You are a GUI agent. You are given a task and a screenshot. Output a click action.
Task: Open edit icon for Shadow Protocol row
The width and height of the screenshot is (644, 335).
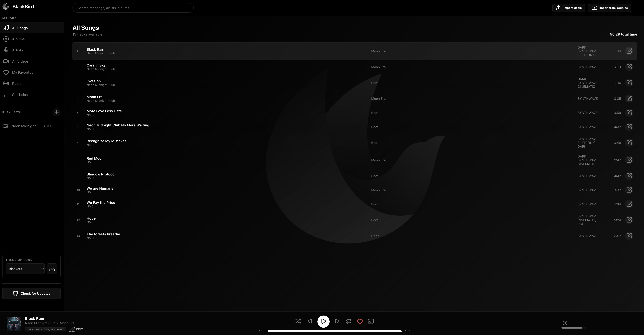click(x=629, y=176)
